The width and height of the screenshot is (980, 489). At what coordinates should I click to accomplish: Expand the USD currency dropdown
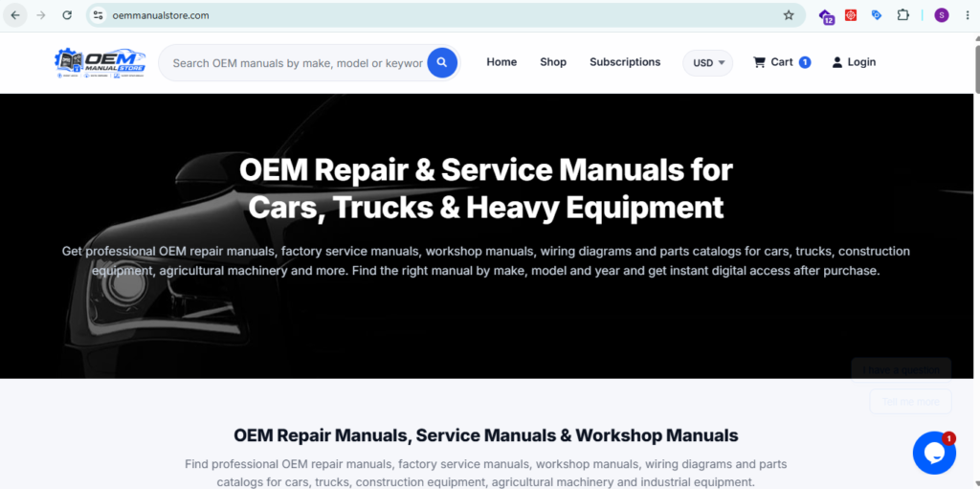coord(707,62)
